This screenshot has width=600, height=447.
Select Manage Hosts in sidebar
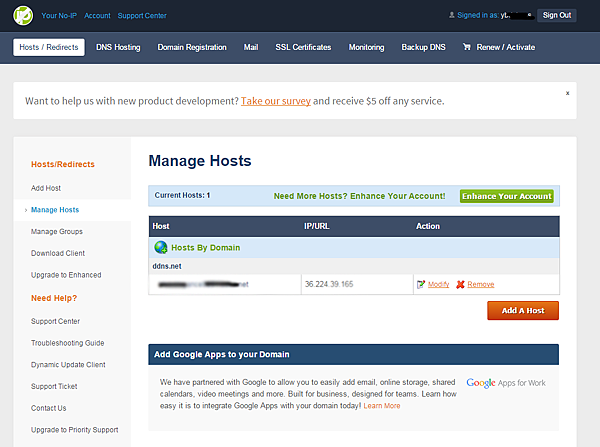click(x=55, y=210)
